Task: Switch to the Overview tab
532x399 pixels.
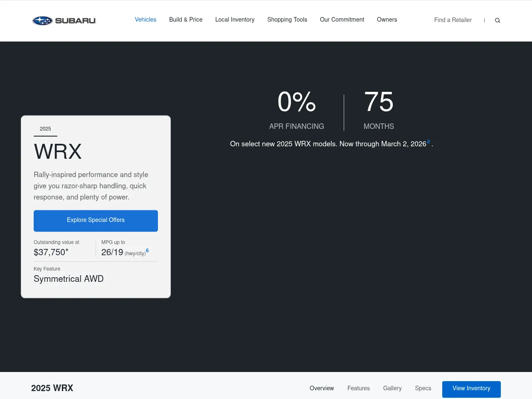Action: 322,388
